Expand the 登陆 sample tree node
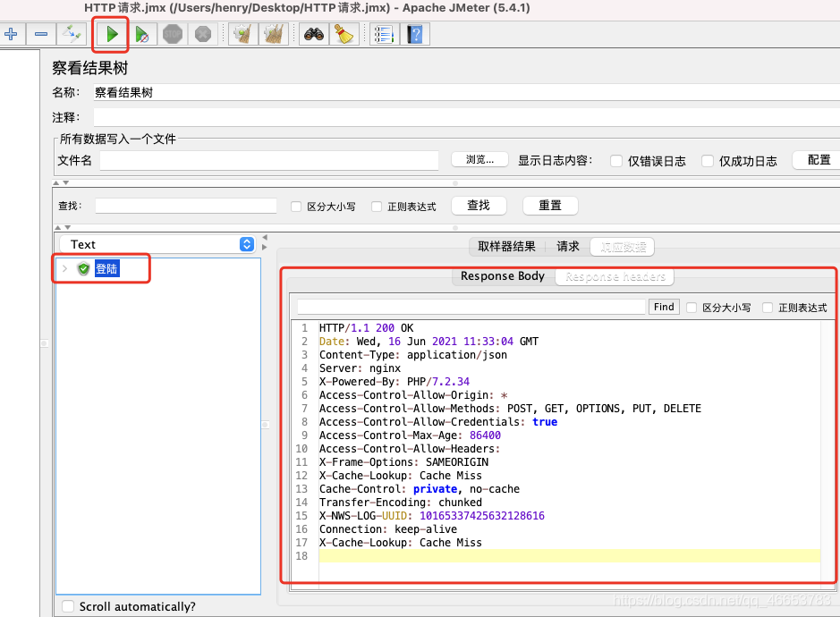The width and height of the screenshot is (840, 617). point(64,268)
